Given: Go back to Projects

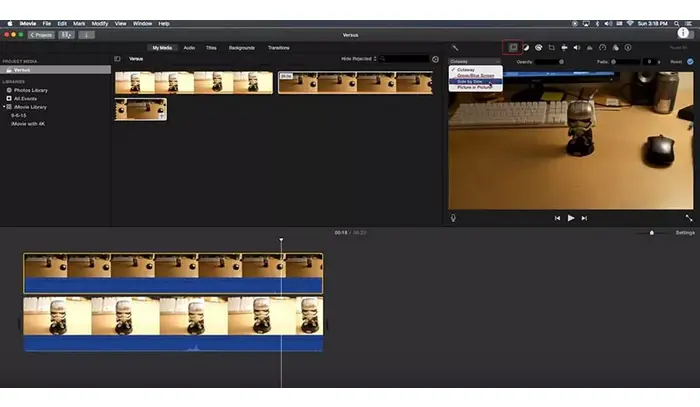Looking at the screenshot, I should tap(41, 35).
